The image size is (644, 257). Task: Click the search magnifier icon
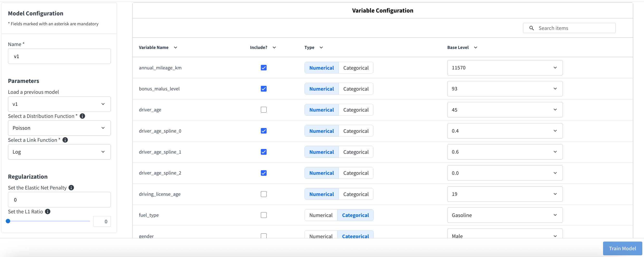(x=532, y=28)
